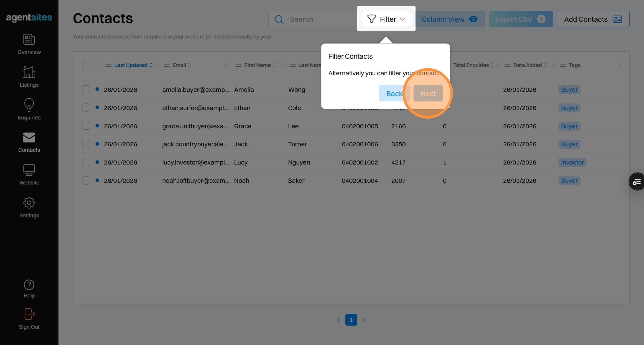This screenshot has width=644, height=345.
Task: Open the Website monitor icon
Action: (x=29, y=170)
